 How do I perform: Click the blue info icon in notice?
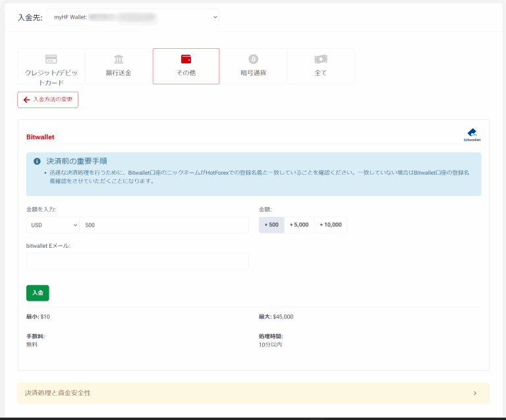(x=38, y=161)
